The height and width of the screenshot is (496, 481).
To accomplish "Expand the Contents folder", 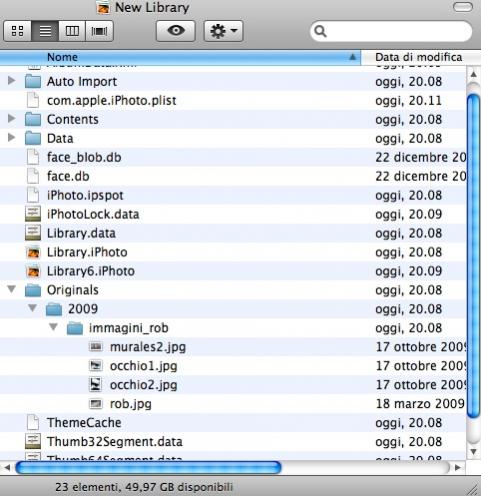I will pyautogui.click(x=11, y=118).
